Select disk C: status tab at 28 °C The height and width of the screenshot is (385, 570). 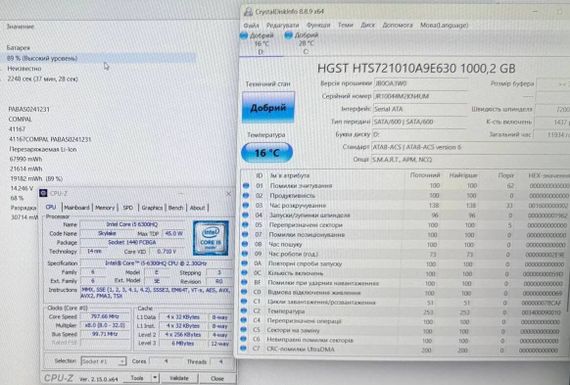[x=305, y=44]
